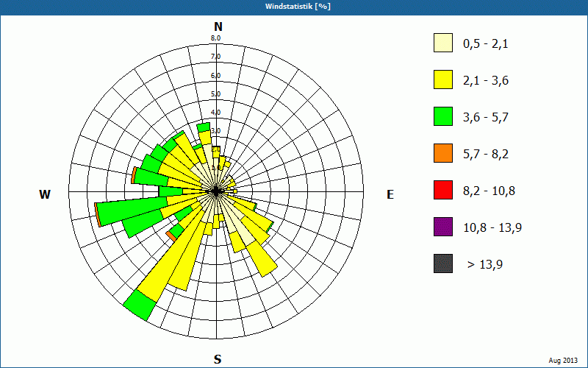Click the red 8,2 - 10,8 legend swatch

(x=443, y=190)
